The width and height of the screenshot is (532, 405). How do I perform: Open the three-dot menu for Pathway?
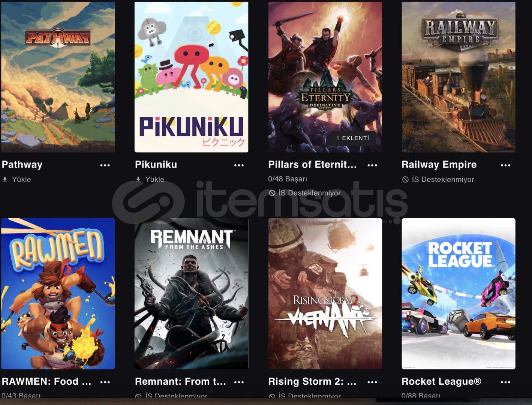[105, 165]
